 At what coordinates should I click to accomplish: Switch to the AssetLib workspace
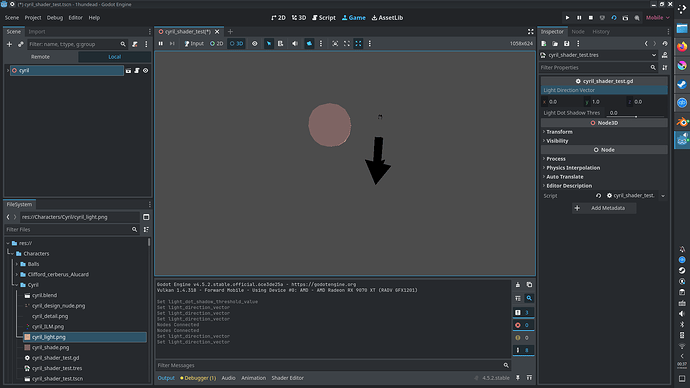pos(387,18)
